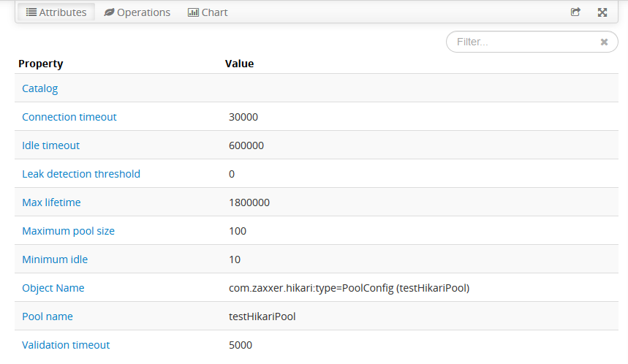Click the Object Name property

click(53, 288)
